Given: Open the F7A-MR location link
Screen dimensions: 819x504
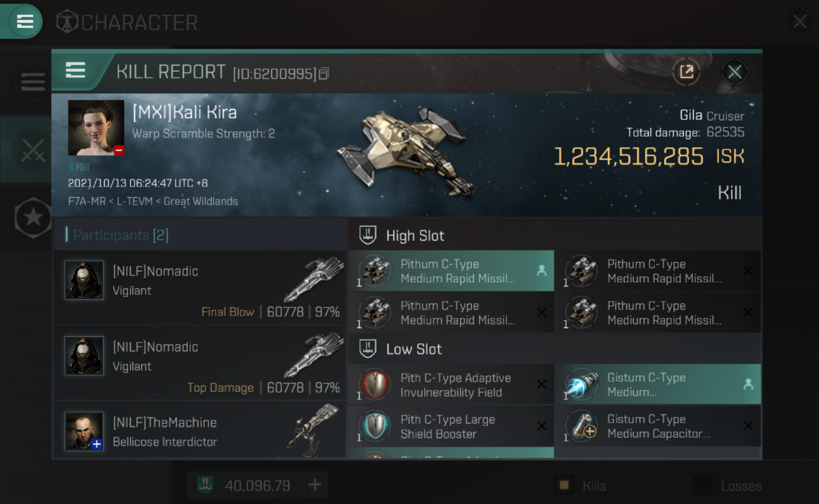Looking at the screenshot, I should coord(86,201).
